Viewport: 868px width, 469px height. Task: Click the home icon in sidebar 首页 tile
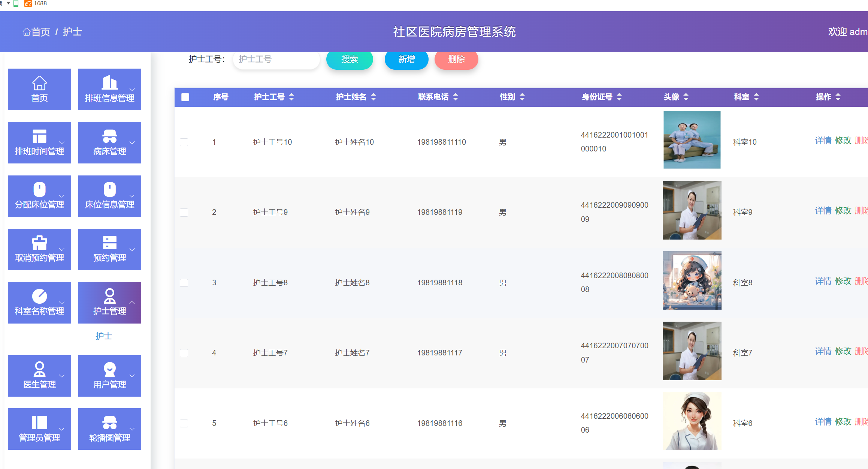39,83
